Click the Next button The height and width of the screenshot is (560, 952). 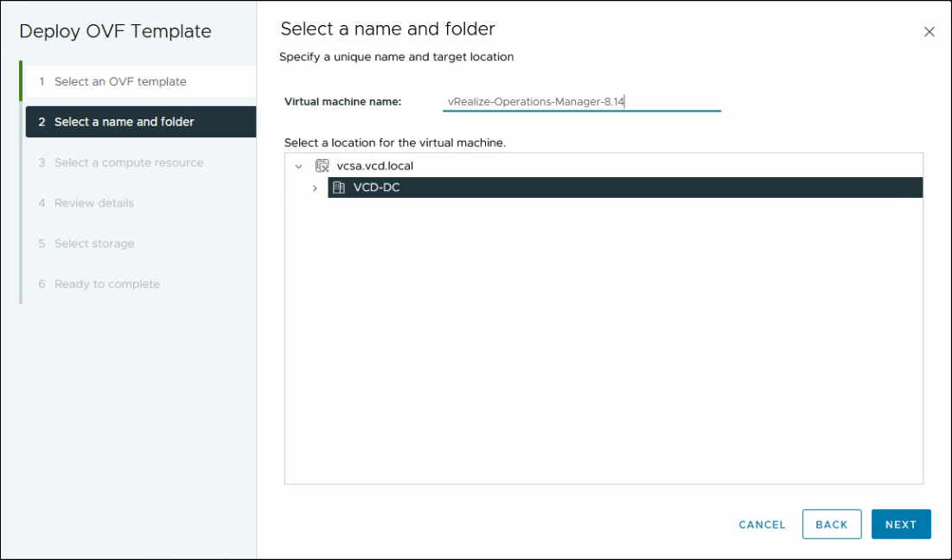click(901, 524)
